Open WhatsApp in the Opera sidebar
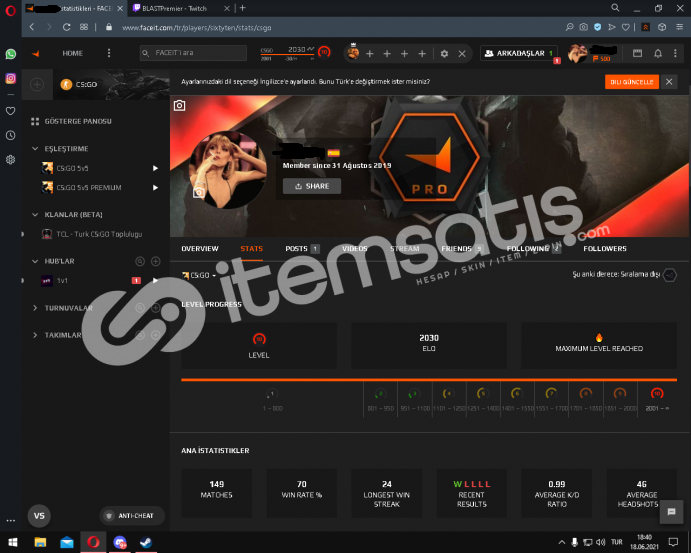This screenshot has width=691, height=553. [11, 54]
